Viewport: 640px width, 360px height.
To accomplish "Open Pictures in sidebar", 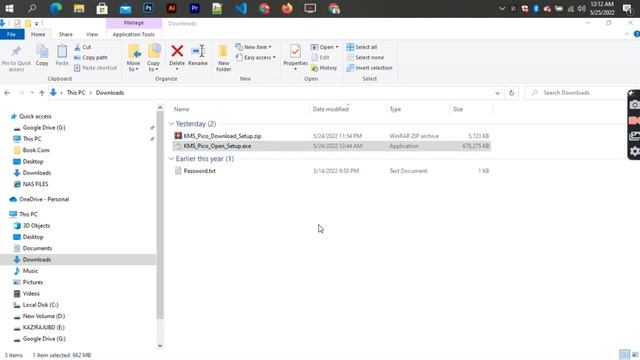I will 33,282.
